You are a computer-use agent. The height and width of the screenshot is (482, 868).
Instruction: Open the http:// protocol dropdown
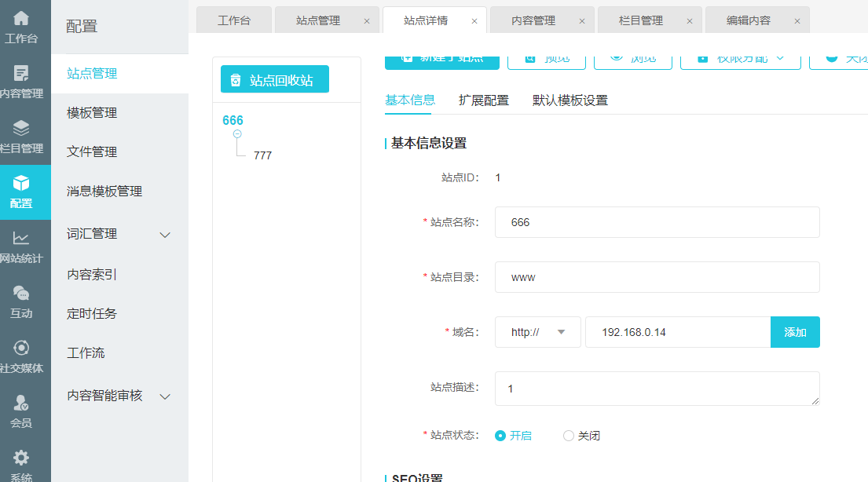538,332
